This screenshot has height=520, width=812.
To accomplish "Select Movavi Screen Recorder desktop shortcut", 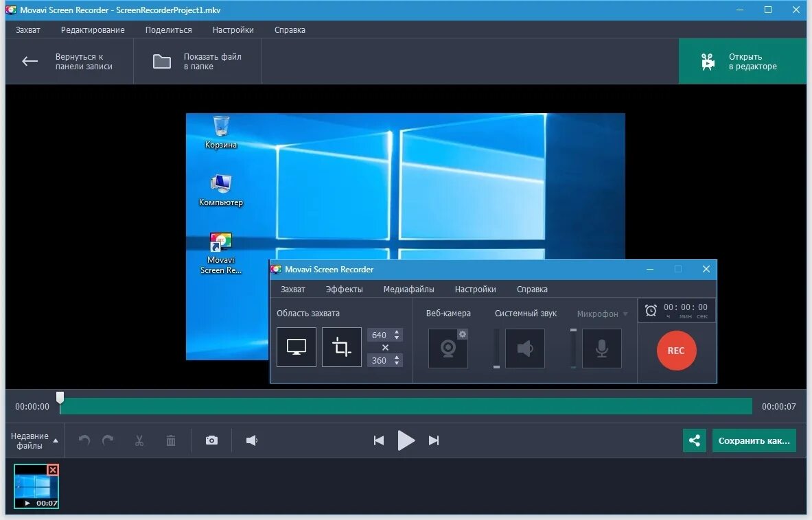I will 221,253.
